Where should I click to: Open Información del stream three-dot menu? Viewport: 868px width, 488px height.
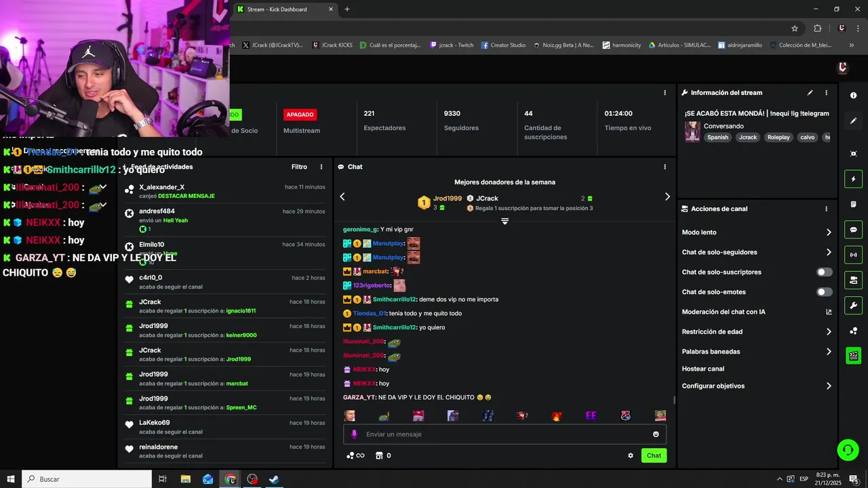tap(826, 93)
